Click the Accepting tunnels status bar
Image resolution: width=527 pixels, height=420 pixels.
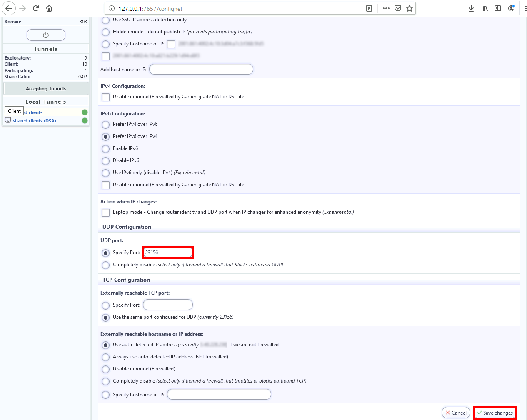pos(46,89)
